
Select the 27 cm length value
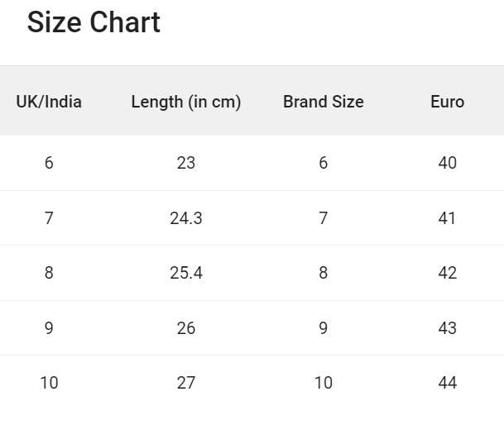click(x=186, y=383)
